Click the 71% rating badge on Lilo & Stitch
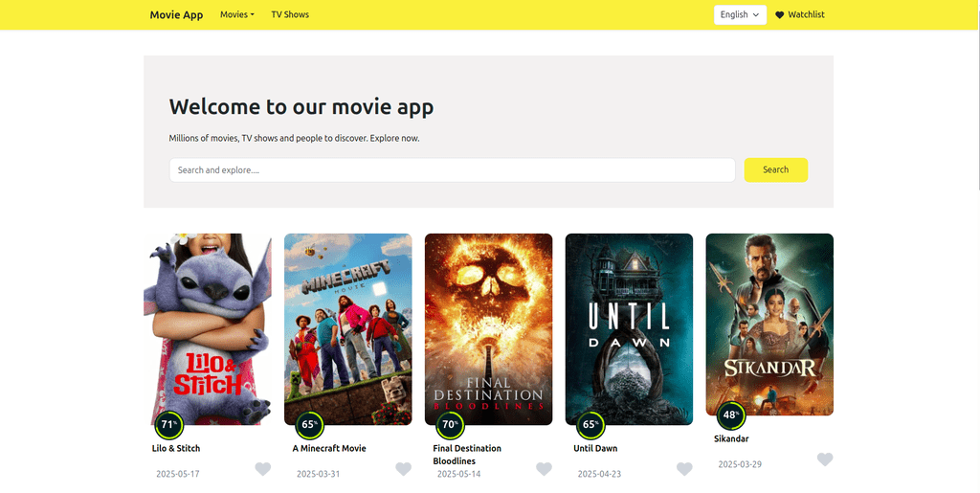 (168, 425)
